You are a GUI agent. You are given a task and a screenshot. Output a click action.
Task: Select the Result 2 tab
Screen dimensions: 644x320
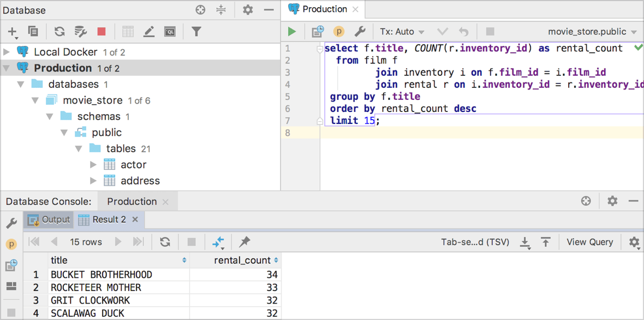pyautogui.click(x=109, y=220)
